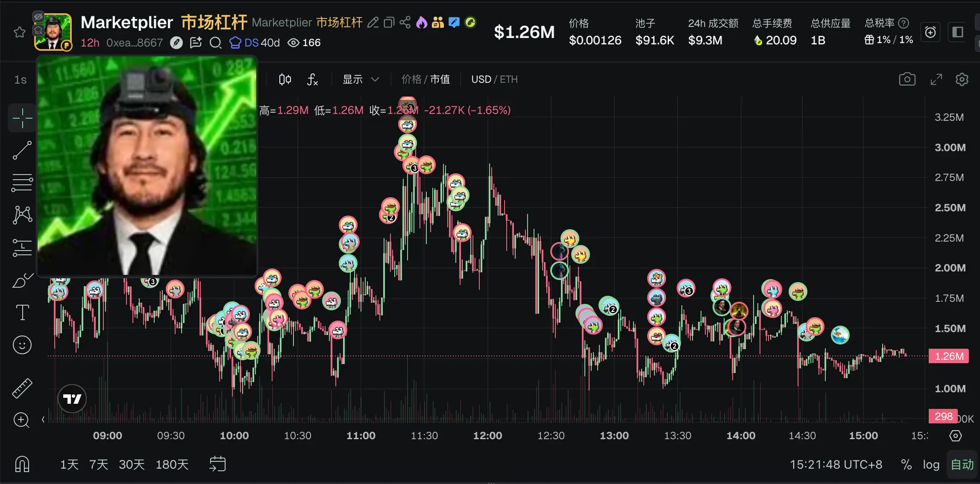Viewport: 980px width, 484px height.
Task: Toggle 自动 auto scale
Action: [962, 464]
